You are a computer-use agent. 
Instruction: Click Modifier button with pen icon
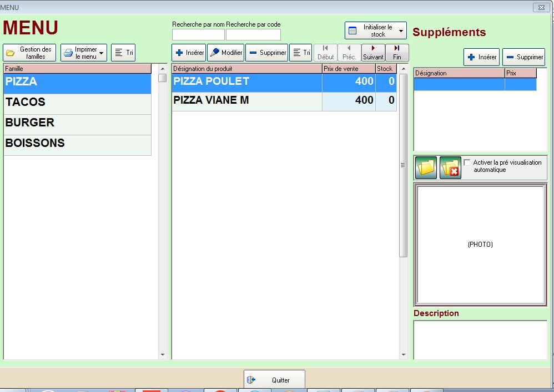(x=226, y=53)
